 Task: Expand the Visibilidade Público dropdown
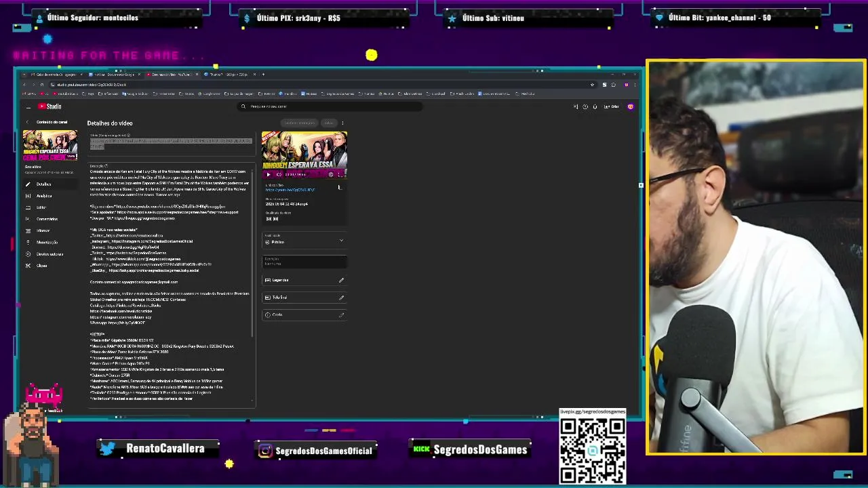(x=304, y=239)
